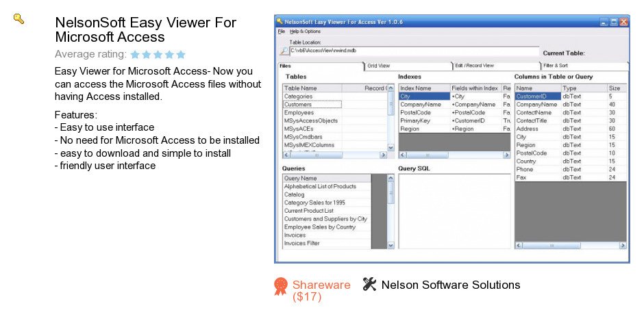Click the tools icon beside Nelson Software Solutions

370,284
